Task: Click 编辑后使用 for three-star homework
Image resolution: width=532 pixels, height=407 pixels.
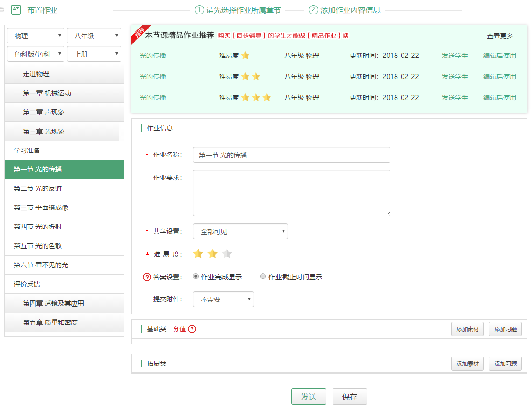Action: click(x=499, y=97)
